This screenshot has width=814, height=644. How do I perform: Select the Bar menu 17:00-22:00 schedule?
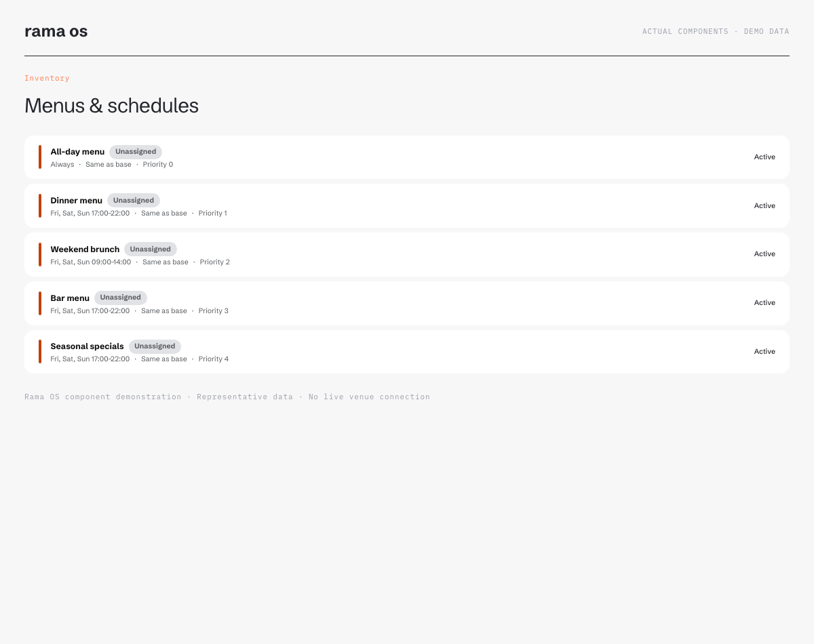(90, 311)
